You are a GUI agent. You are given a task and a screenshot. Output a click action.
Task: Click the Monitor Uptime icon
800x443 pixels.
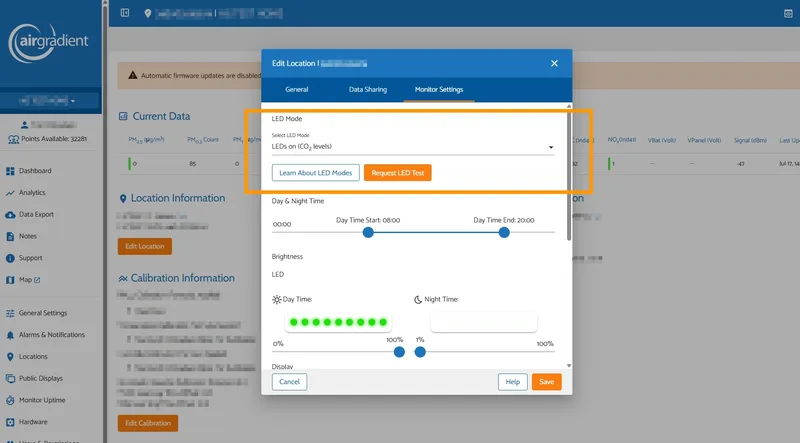(x=10, y=401)
